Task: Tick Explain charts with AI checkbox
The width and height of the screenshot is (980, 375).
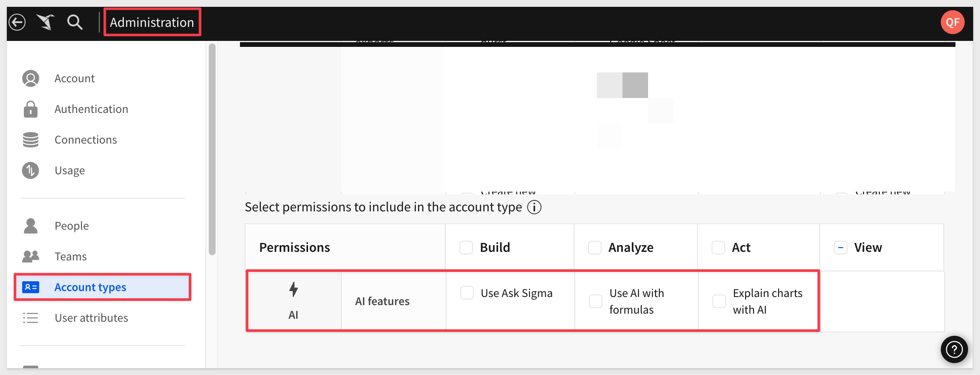Action: [719, 301]
